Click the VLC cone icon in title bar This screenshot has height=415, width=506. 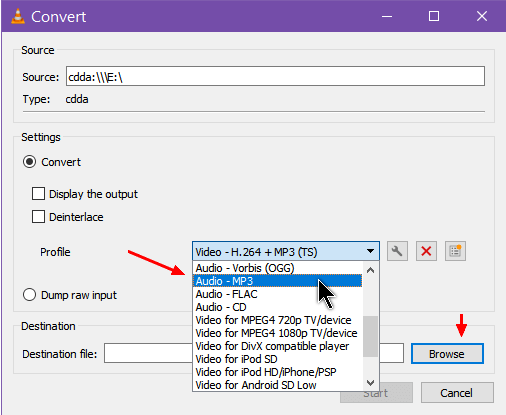(18, 16)
